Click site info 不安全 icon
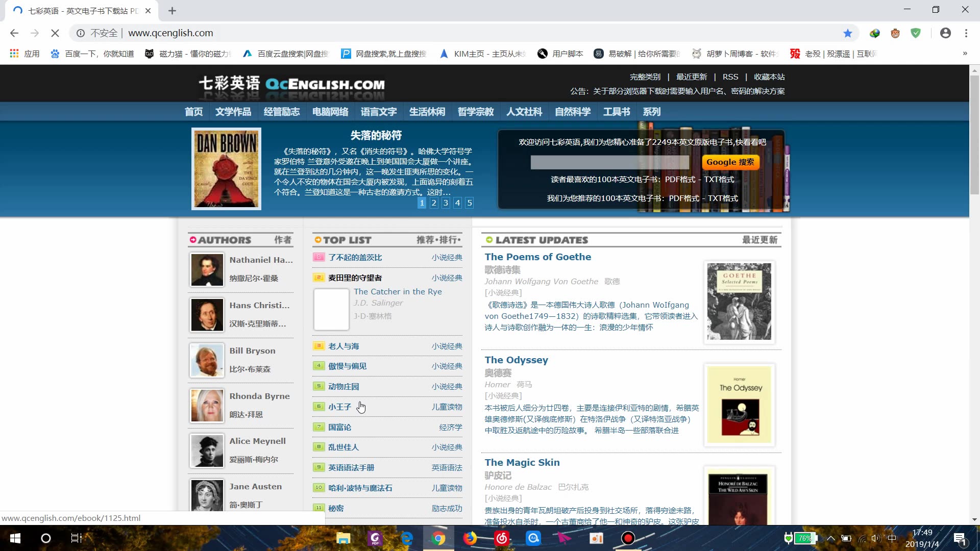This screenshot has height=551, width=980. (x=81, y=33)
